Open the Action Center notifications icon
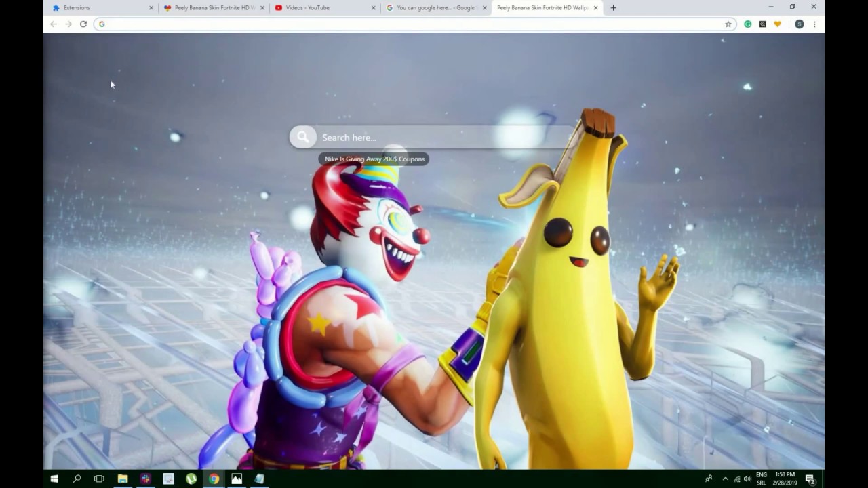Viewport: 868px width, 488px height. tap(810, 479)
